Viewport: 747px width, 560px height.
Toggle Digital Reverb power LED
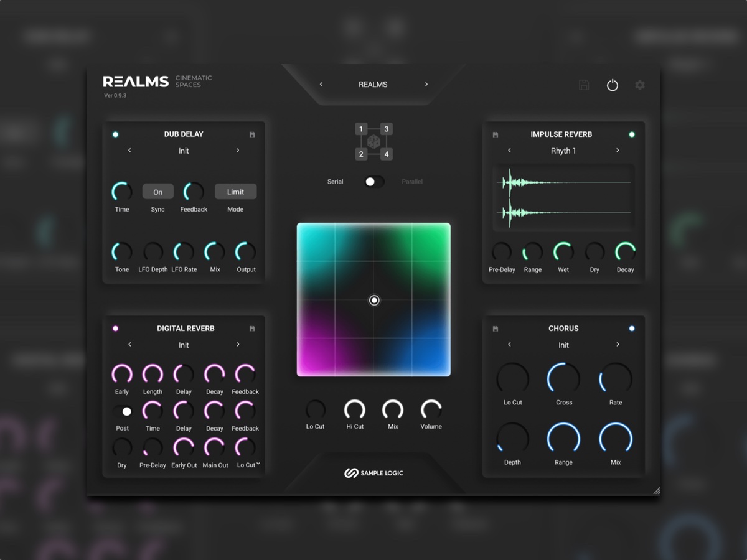pos(115,329)
